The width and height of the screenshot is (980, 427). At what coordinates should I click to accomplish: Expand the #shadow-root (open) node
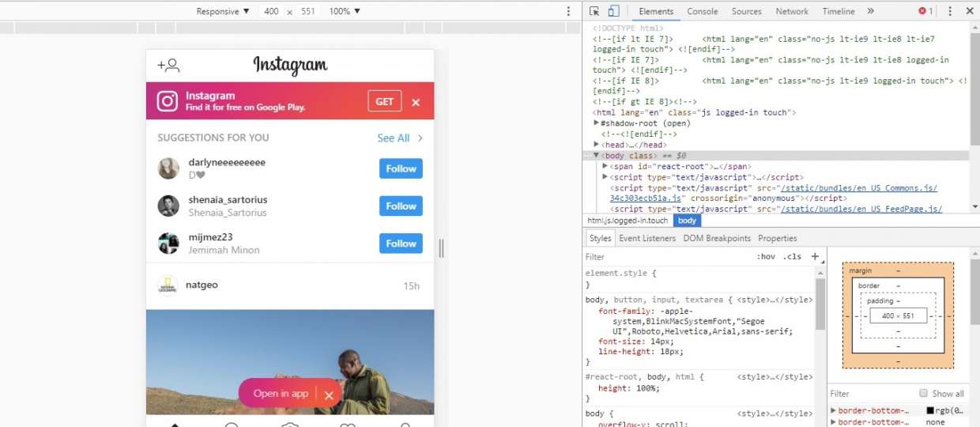point(597,123)
